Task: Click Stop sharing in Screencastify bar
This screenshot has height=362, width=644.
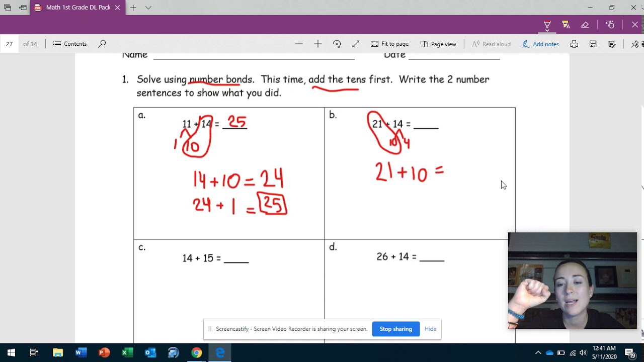Action: tap(396, 329)
